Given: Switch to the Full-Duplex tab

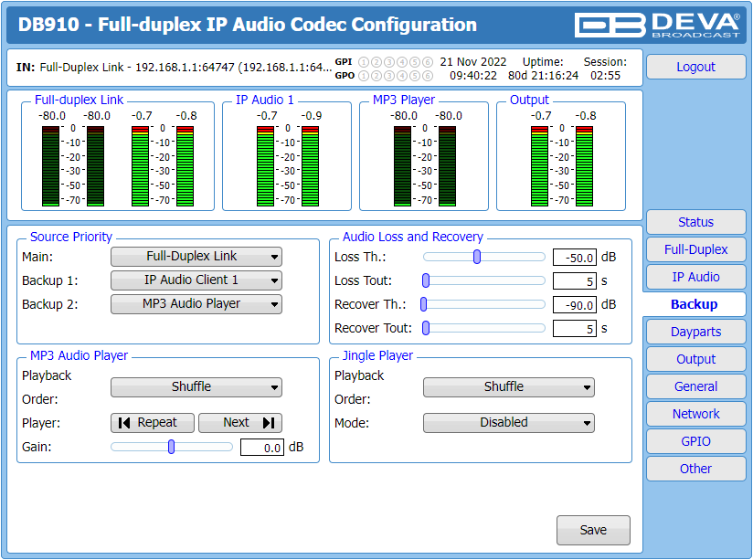Looking at the screenshot, I should [x=695, y=249].
